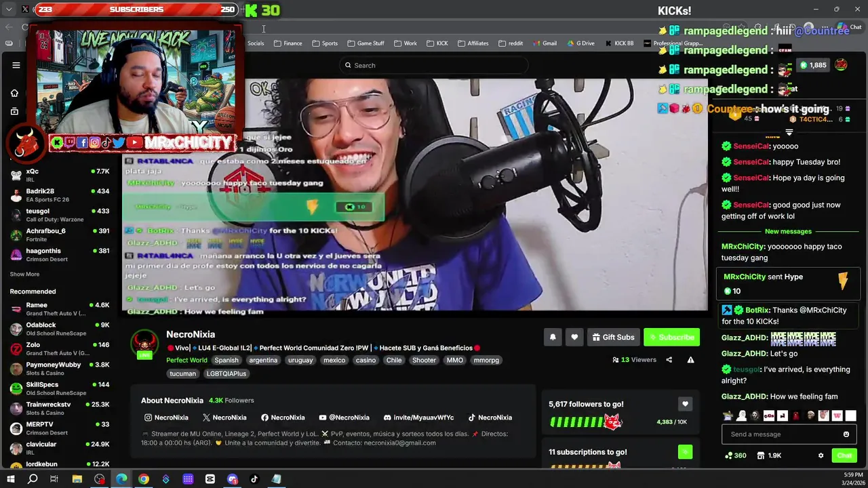Click the casino tag

[x=366, y=361]
